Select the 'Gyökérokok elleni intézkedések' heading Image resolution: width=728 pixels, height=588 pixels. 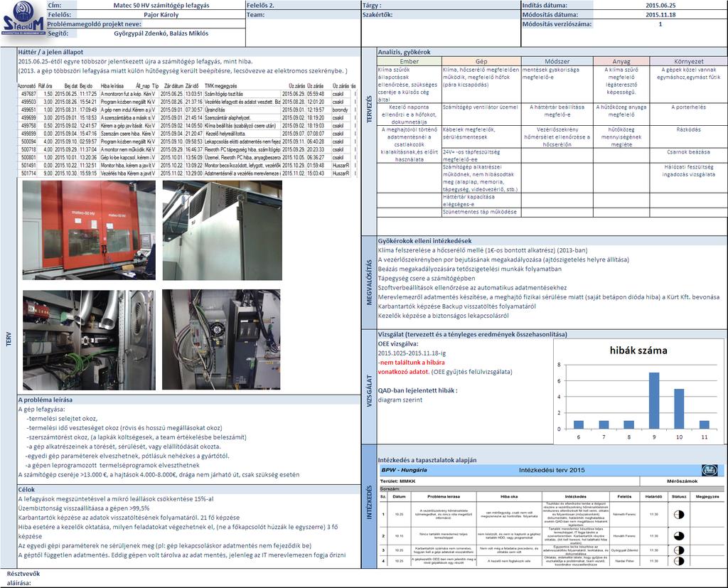tap(425, 241)
